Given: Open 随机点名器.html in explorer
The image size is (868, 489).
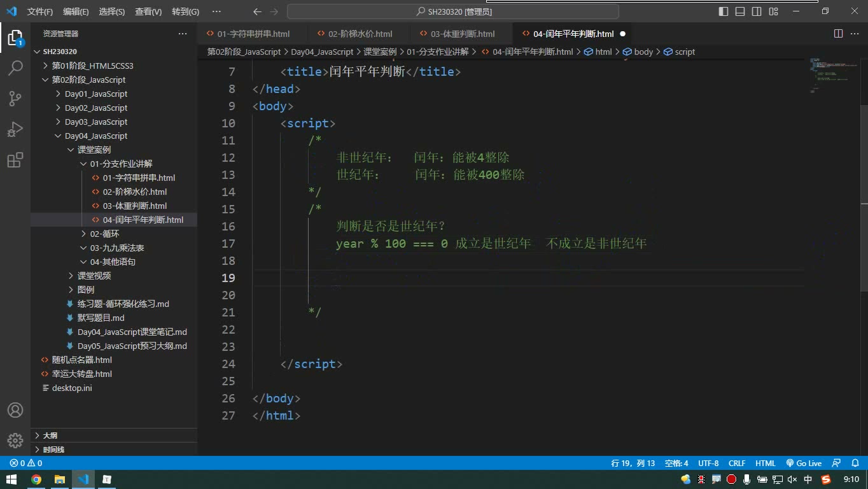Looking at the screenshot, I should tap(82, 360).
